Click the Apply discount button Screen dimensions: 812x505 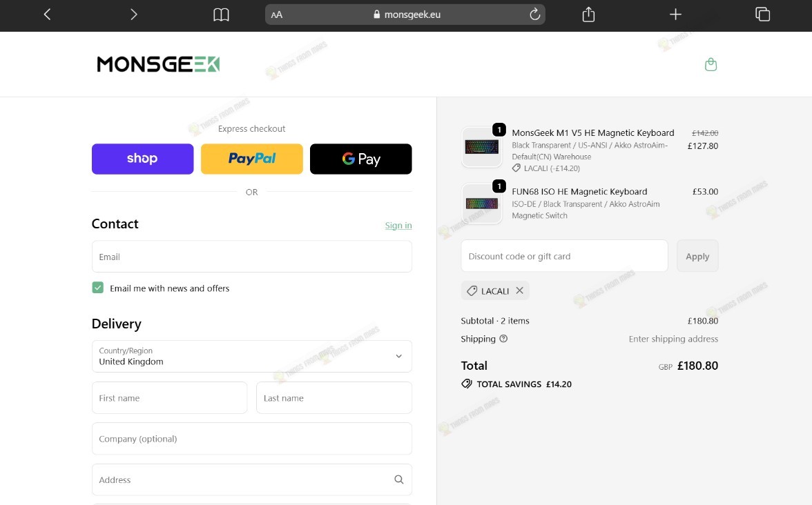point(697,256)
